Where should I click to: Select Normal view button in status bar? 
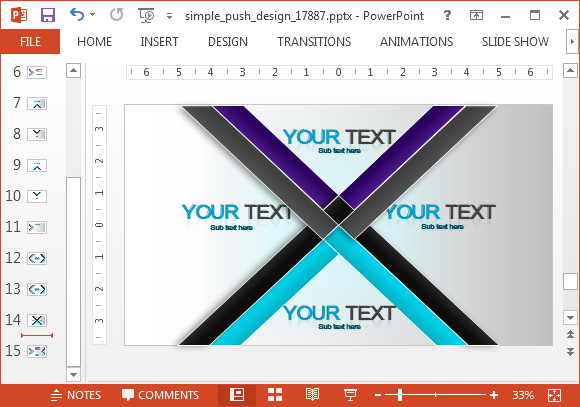(x=237, y=395)
